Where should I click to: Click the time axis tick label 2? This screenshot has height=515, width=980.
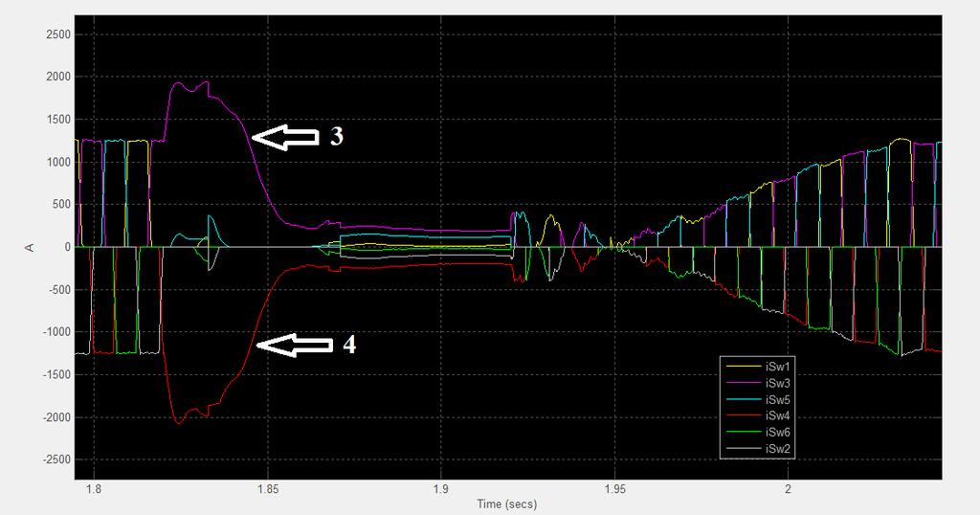(788, 489)
